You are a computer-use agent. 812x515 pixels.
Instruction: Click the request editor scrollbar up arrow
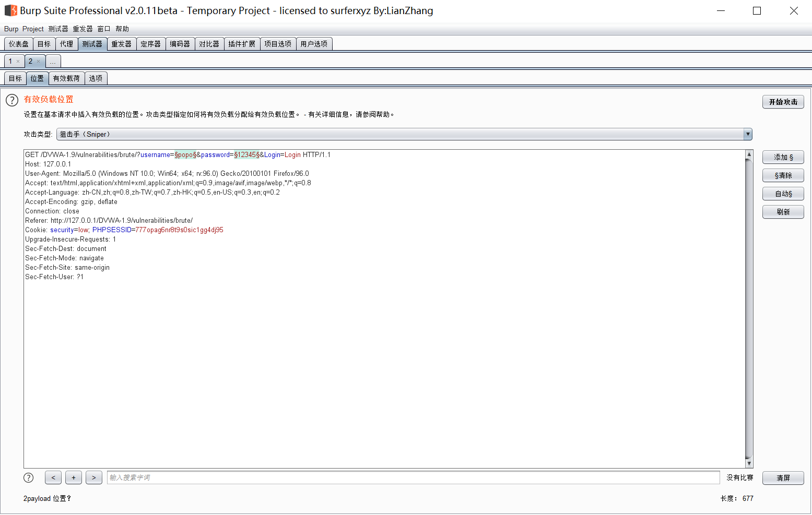[x=749, y=154]
